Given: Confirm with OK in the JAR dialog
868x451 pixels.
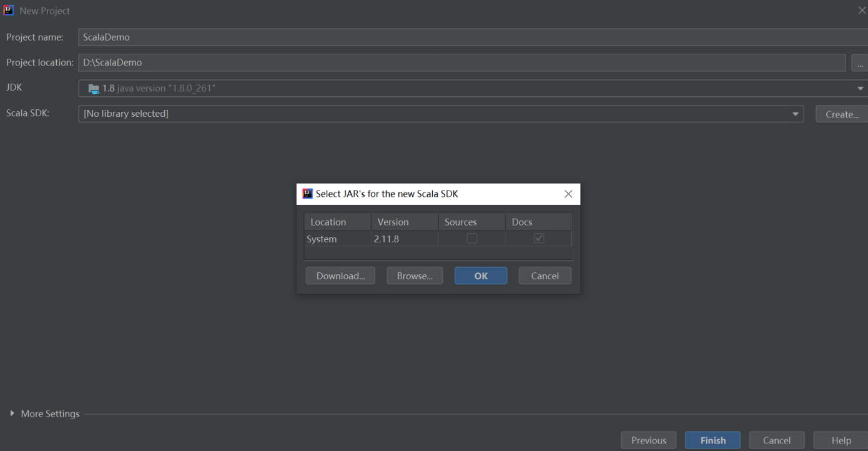Looking at the screenshot, I should (481, 276).
